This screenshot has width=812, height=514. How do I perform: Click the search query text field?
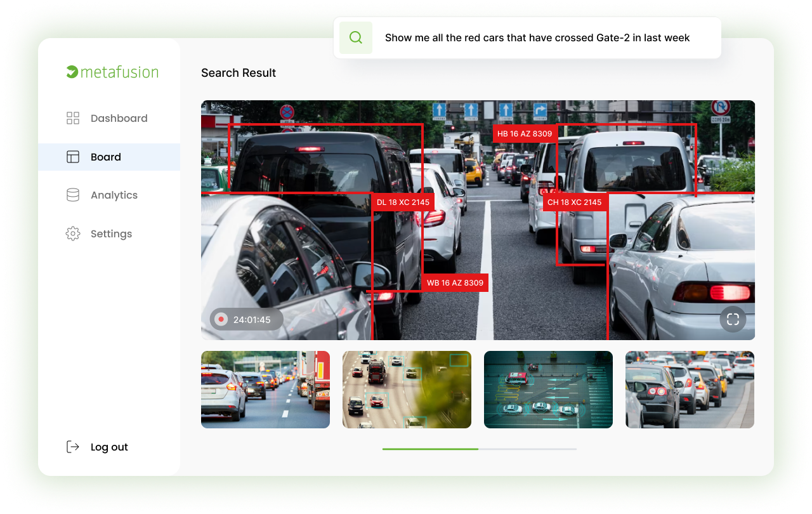[537, 38]
